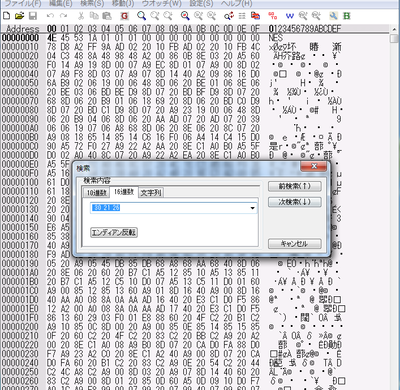This screenshot has width=400, height=390.
Task: Open the 設定(S) menu
Action: click(201, 4)
